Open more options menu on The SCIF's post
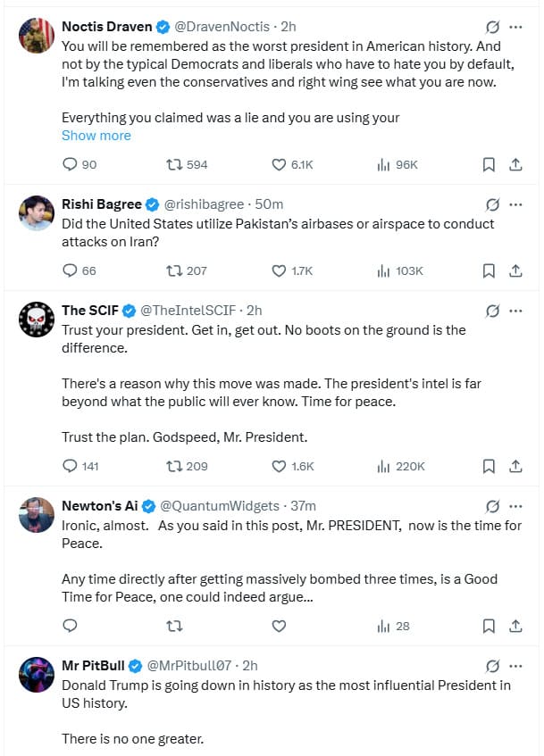The image size is (544, 756). point(515,311)
